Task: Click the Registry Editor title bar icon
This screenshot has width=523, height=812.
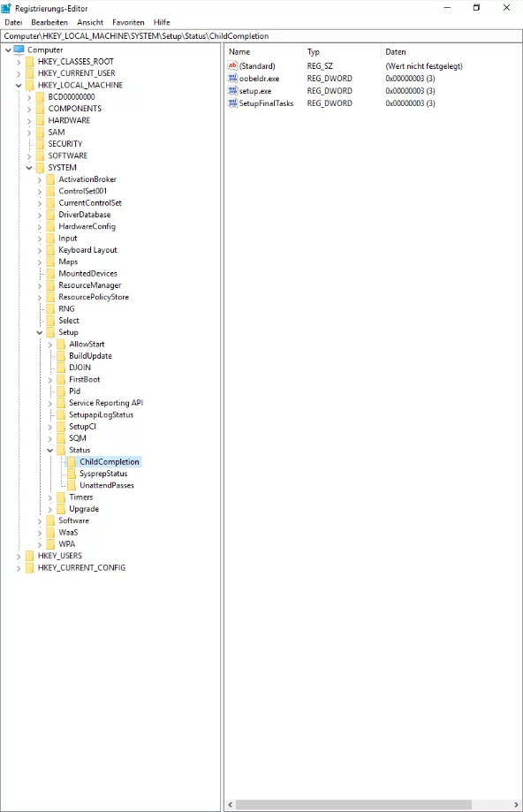Action: tap(6, 8)
